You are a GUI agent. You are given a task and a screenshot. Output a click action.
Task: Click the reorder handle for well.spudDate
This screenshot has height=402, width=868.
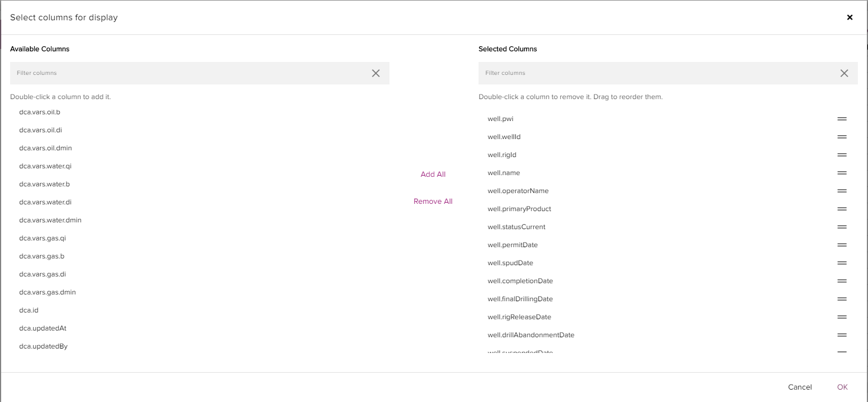click(842, 263)
